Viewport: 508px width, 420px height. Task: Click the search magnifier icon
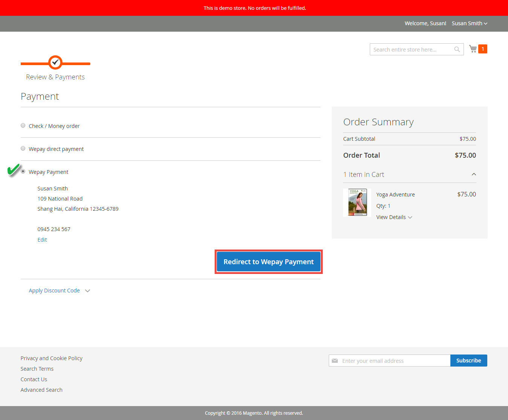[457, 49]
